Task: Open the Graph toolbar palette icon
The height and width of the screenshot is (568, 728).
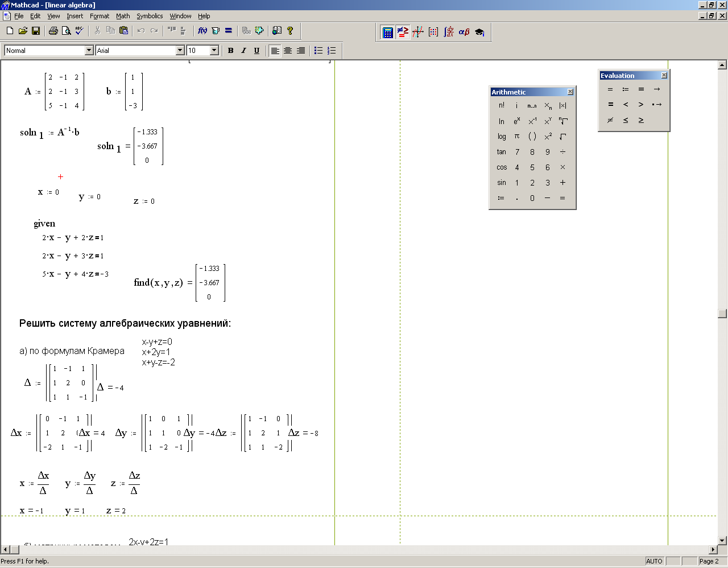Action: (x=418, y=32)
